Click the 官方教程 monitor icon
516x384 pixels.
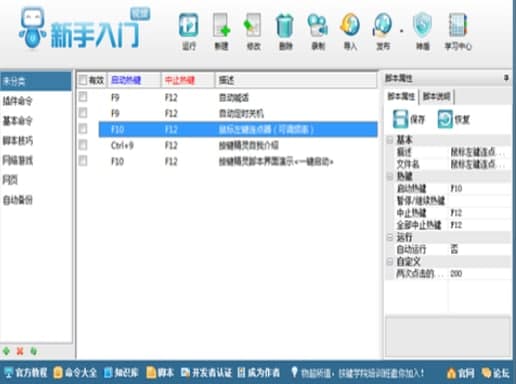click(x=8, y=373)
